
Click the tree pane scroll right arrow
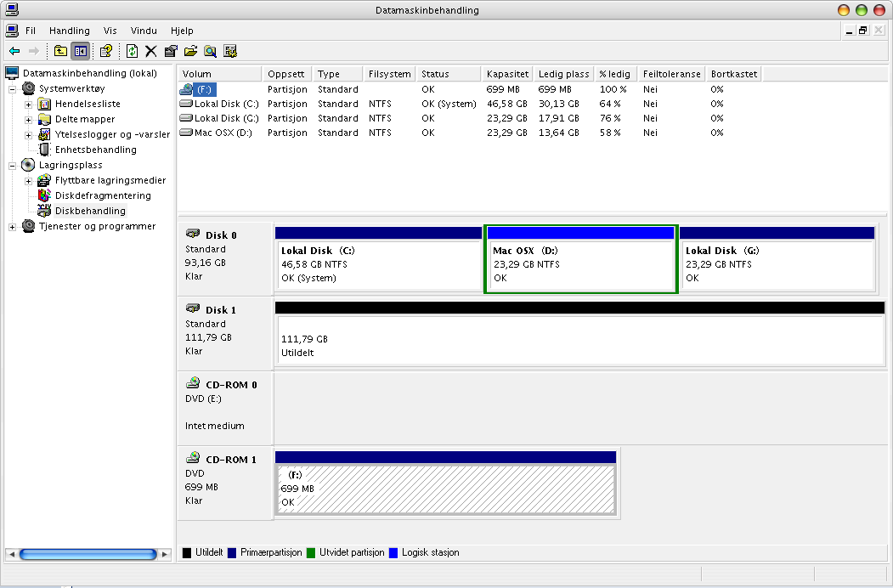[x=165, y=554]
